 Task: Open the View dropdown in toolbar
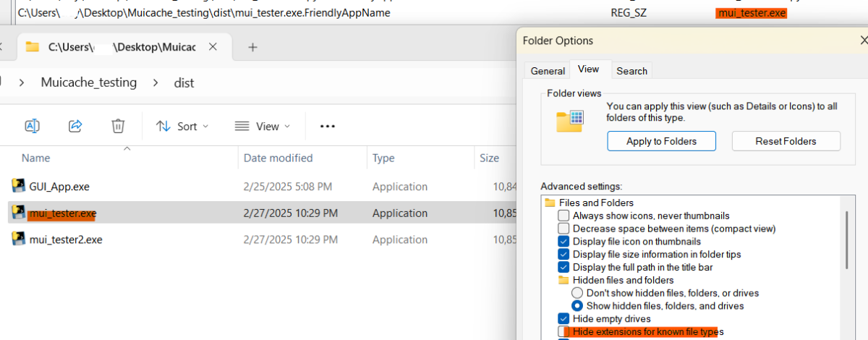[262, 126]
